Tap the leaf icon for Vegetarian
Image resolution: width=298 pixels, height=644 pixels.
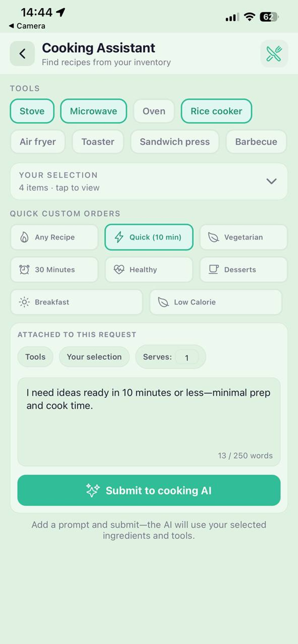(x=214, y=237)
